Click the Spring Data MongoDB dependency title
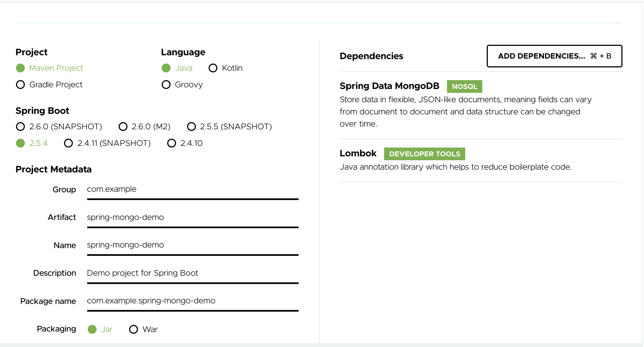The width and height of the screenshot is (644, 347). [x=389, y=86]
